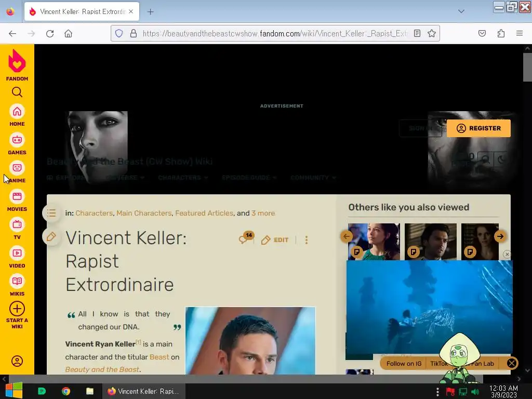Open the Fandom logo home

click(17, 65)
